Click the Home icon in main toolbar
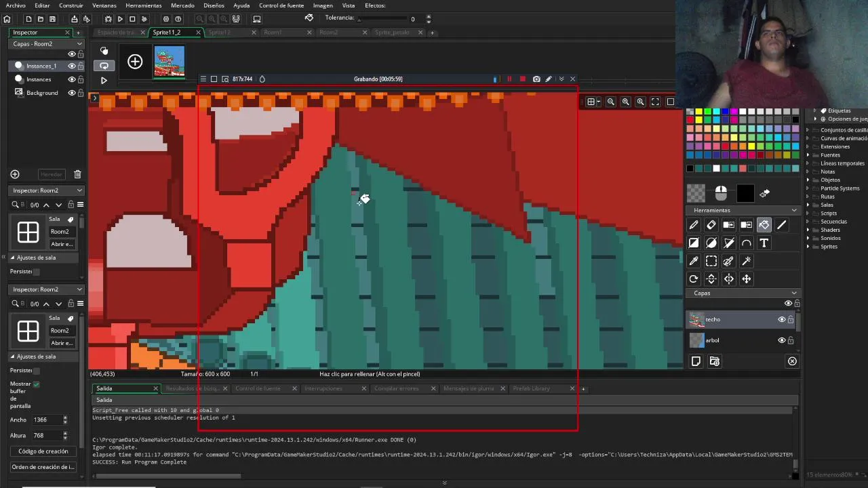Screen dimensions: 868x488 pos(7,19)
